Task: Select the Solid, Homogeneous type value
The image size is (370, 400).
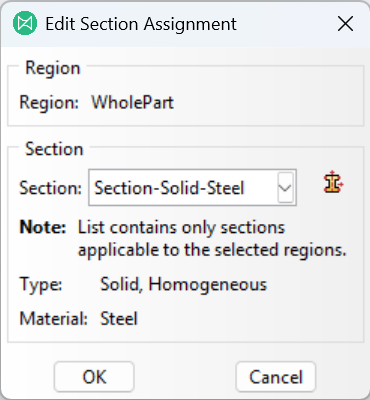Action: coord(184,284)
